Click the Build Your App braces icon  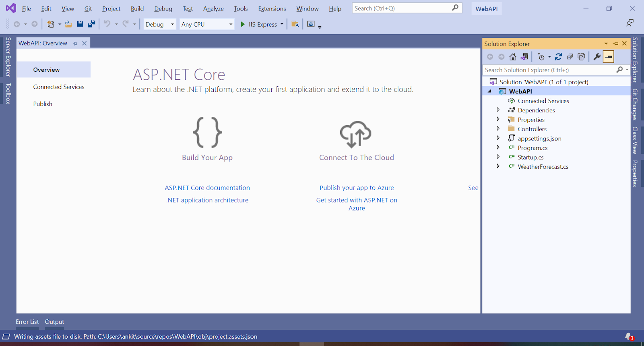[x=207, y=132]
